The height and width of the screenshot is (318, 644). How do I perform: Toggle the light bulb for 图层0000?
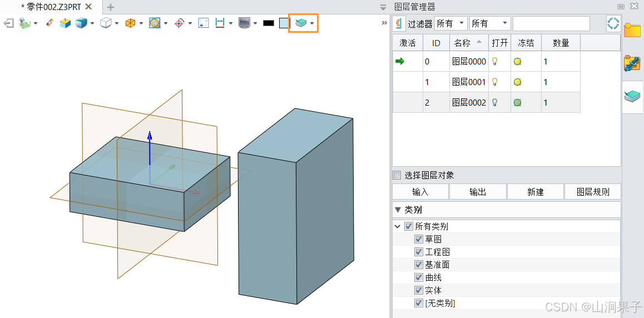coord(495,62)
